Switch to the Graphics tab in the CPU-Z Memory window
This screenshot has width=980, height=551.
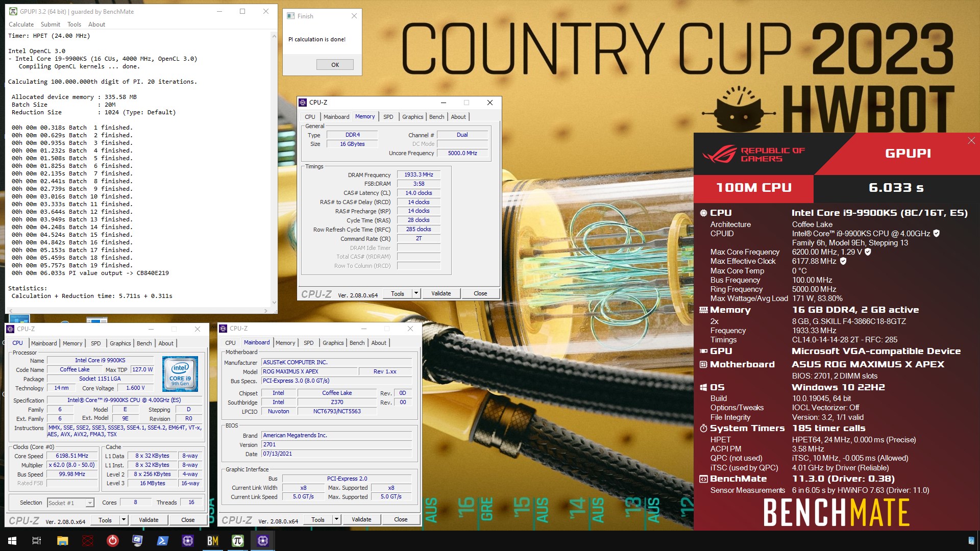412,117
